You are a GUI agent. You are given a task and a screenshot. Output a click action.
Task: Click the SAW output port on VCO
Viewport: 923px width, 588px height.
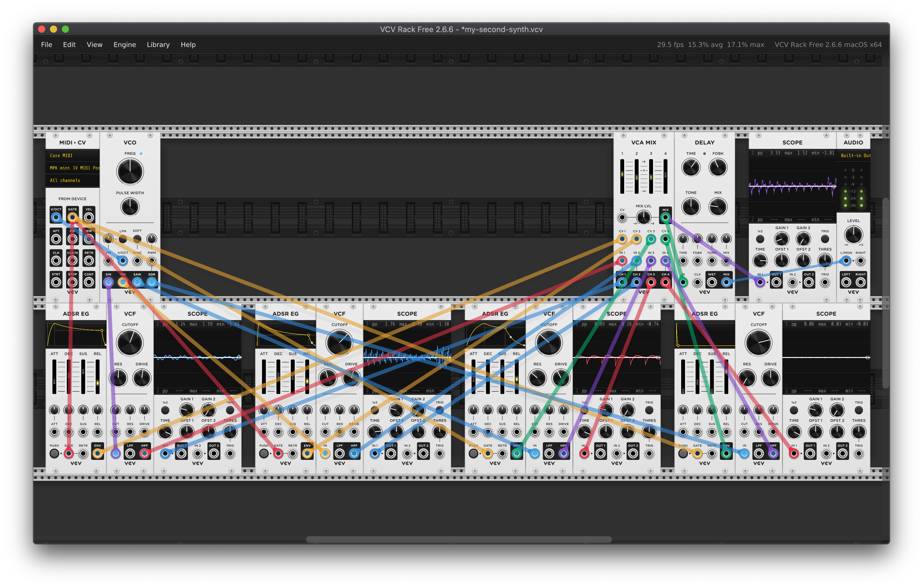[x=137, y=282]
